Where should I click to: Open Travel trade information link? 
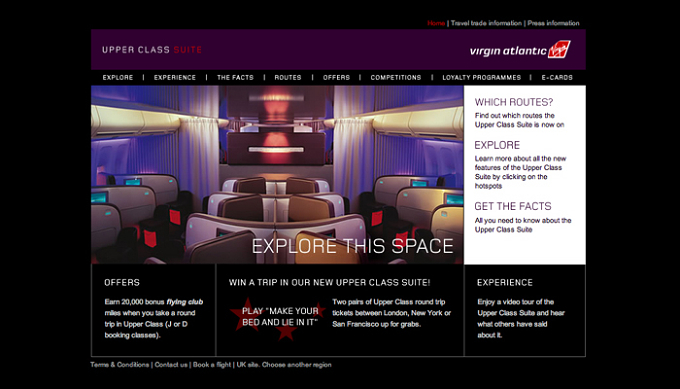(486, 23)
